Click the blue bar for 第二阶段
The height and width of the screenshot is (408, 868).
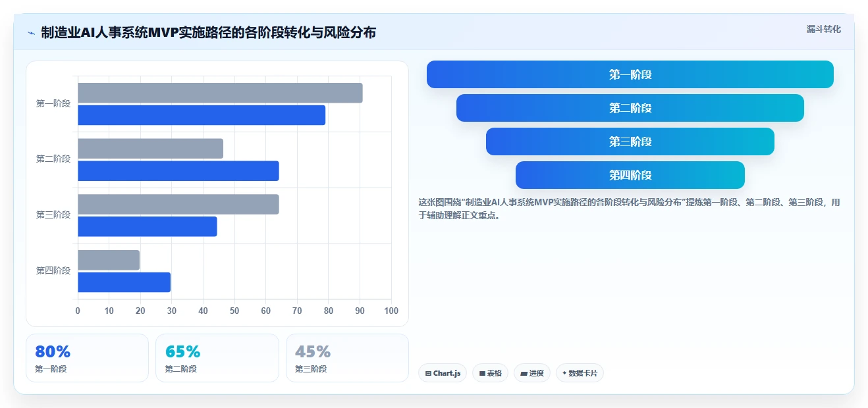tap(178, 171)
